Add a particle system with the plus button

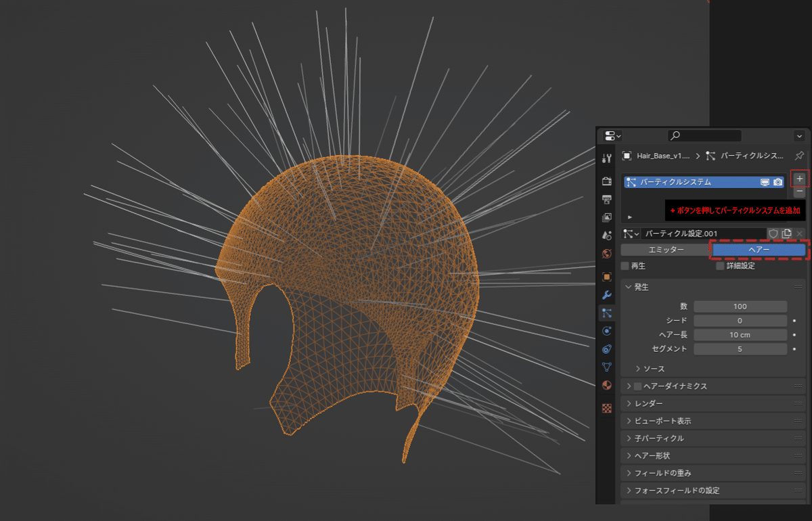click(799, 179)
